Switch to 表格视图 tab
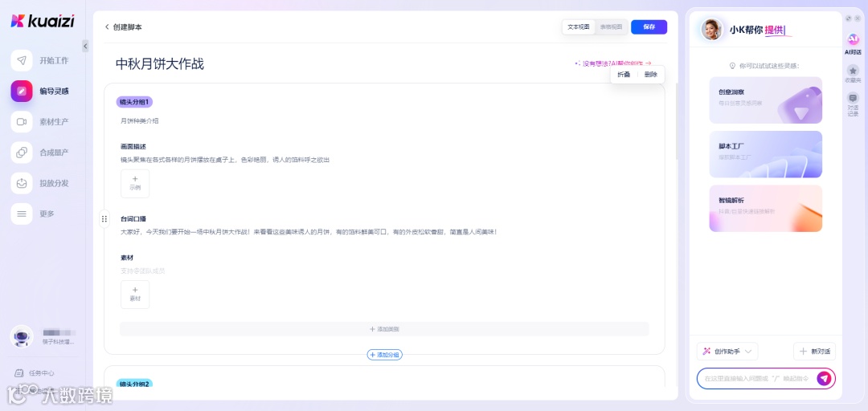 click(x=611, y=26)
